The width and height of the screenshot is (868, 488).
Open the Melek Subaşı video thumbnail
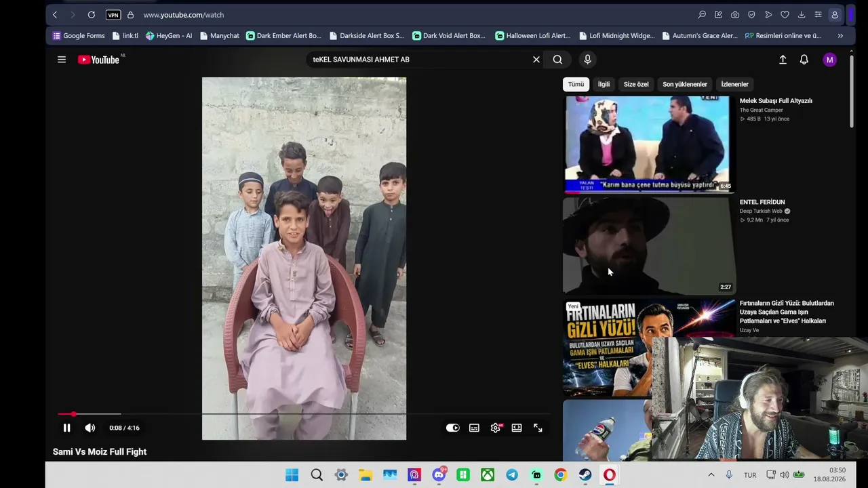[648, 144]
